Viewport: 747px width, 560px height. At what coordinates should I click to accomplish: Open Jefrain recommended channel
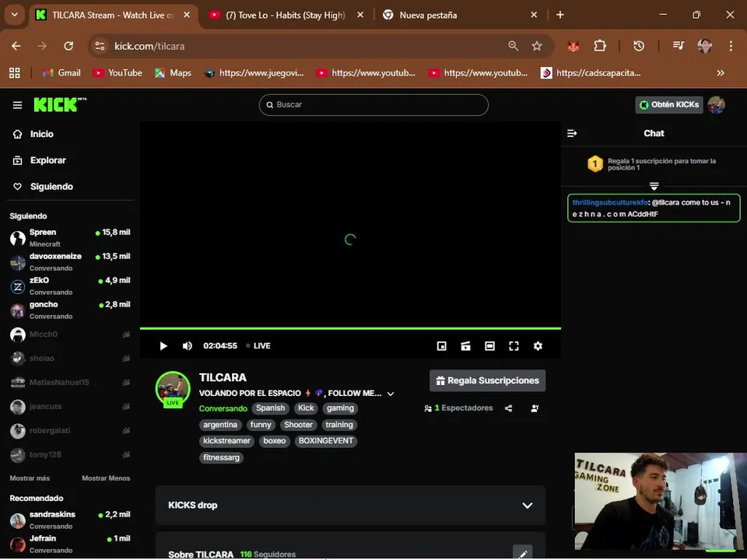tap(70, 544)
